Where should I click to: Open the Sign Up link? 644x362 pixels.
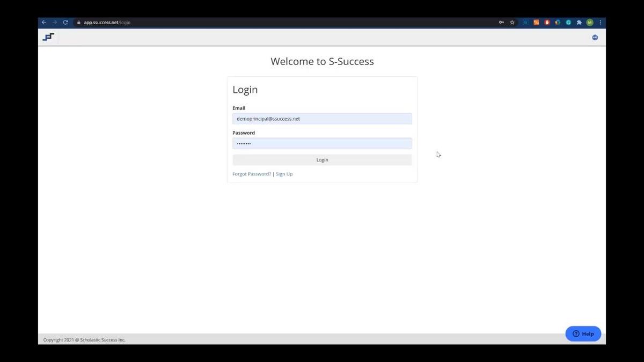coord(284,174)
